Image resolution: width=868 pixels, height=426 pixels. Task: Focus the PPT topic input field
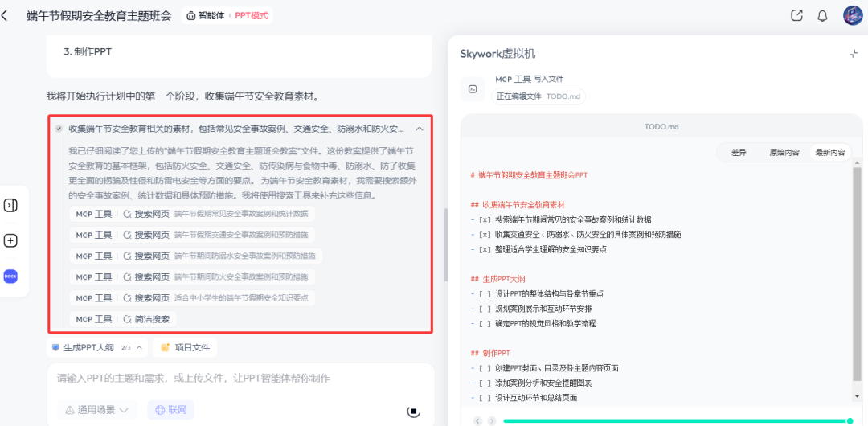coord(240,379)
